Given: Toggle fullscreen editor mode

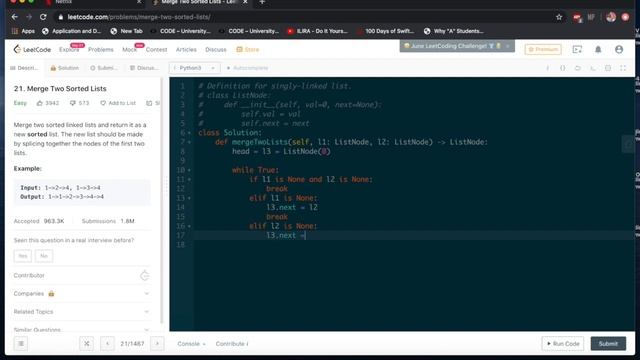Looking at the screenshot, I should 623,68.
